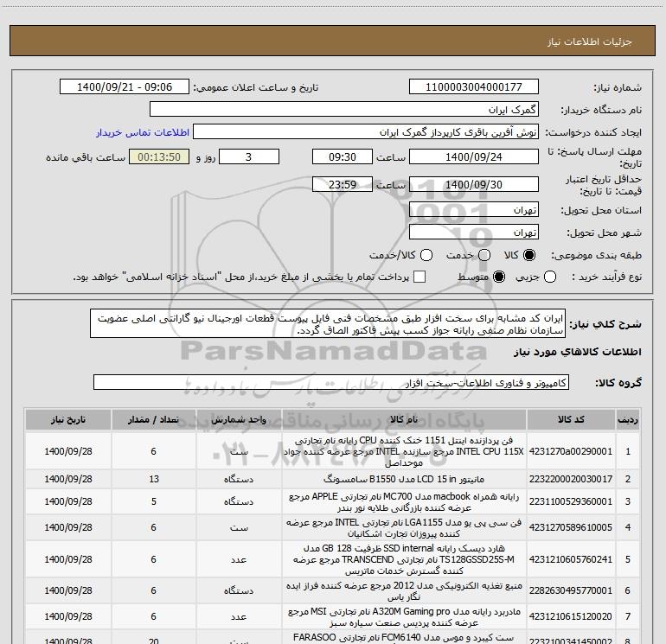
Task: Tick the اسناد خزانه اسلامی payment checkbox
Action: [x=419, y=277]
